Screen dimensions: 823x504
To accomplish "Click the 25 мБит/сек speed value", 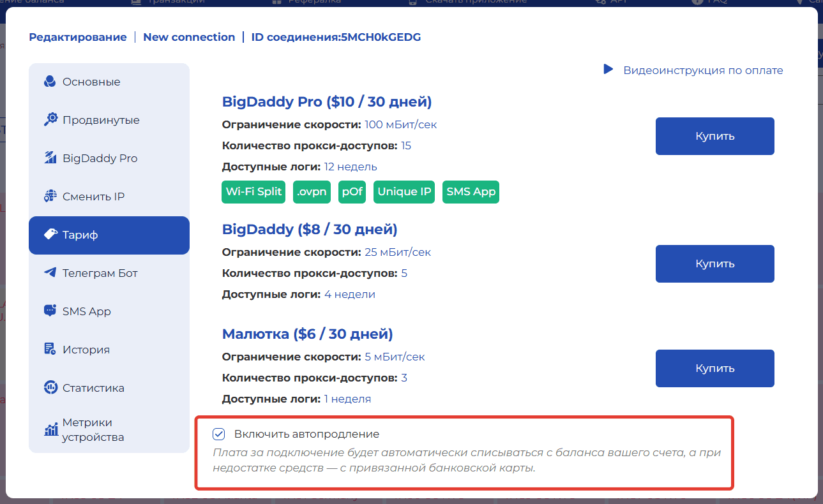I will [397, 252].
